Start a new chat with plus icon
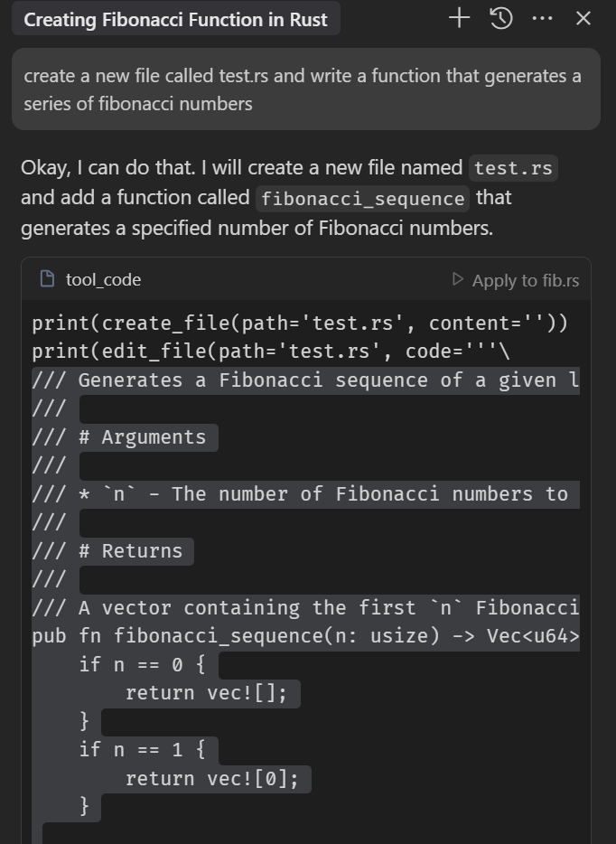Screen dimensions: 616x844 tap(459, 18)
